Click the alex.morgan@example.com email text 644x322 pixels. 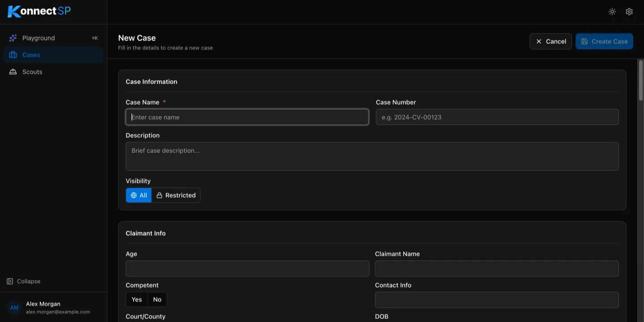pyautogui.click(x=58, y=312)
